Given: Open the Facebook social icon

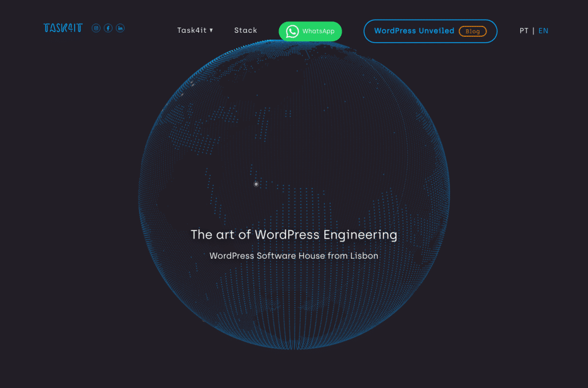Looking at the screenshot, I should click(108, 28).
